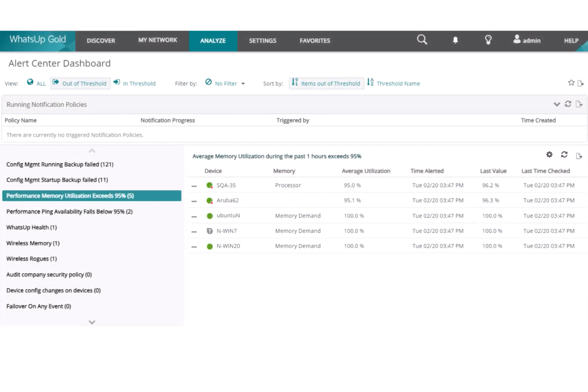Open actions menu for SQA-35 row
The image size is (588, 392).
coord(194,186)
